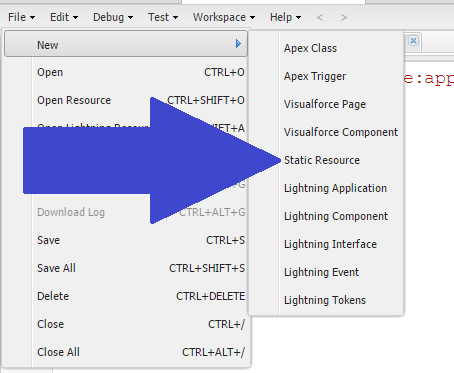Viewport: 454px width, 373px height.
Task: Select Visualforce Page option
Action: click(326, 104)
